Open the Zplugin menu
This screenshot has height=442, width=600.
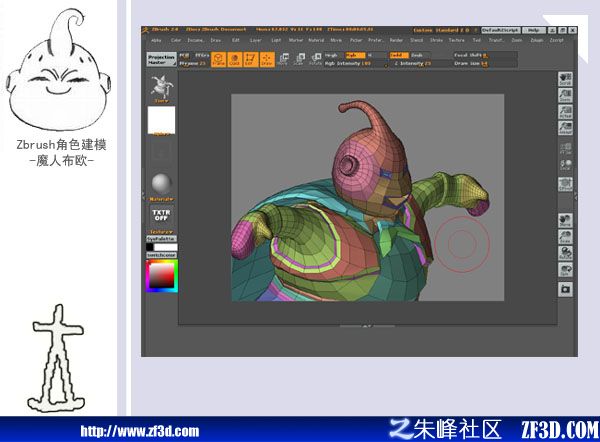(536, 40)
